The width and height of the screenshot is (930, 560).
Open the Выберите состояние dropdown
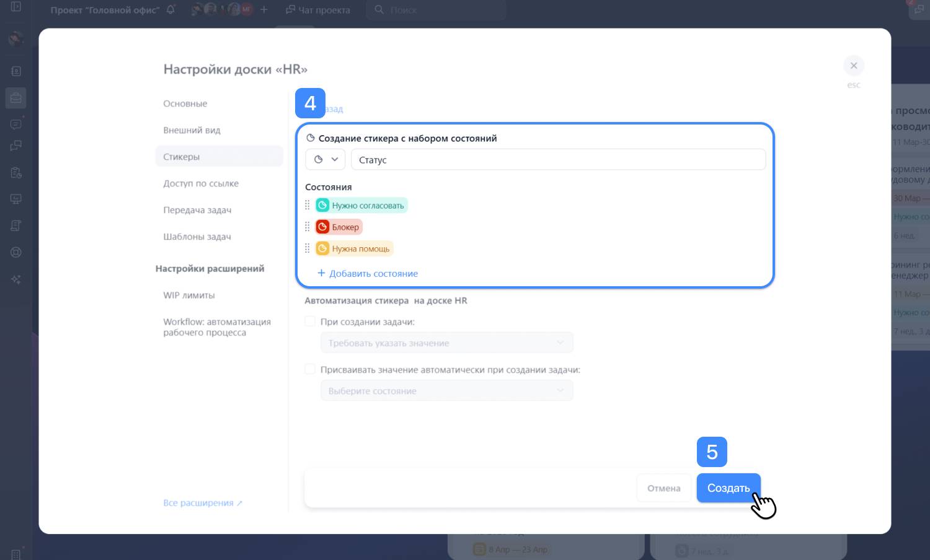tap(446, 391)
